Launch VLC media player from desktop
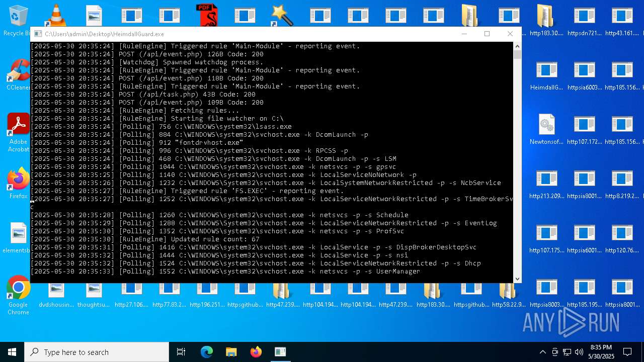This screenshot has height=362, width=644. pyautogui.click(x=56, y=15)
